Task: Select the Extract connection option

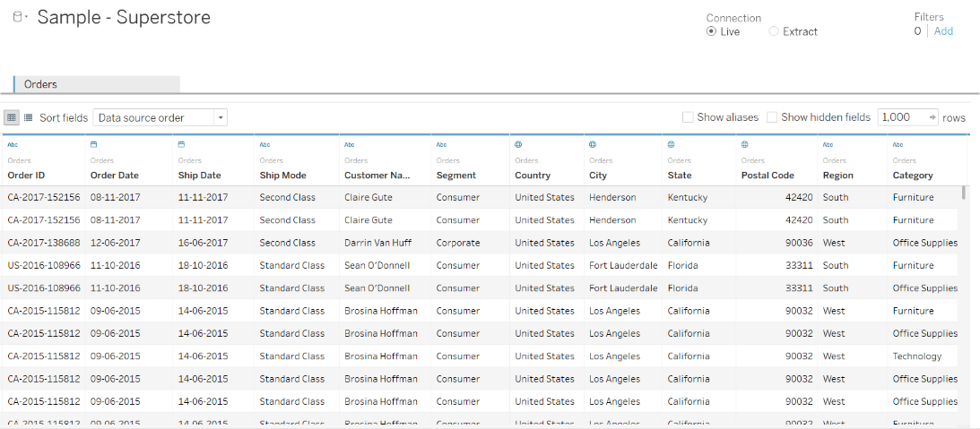Action: (x=774, y=31)
